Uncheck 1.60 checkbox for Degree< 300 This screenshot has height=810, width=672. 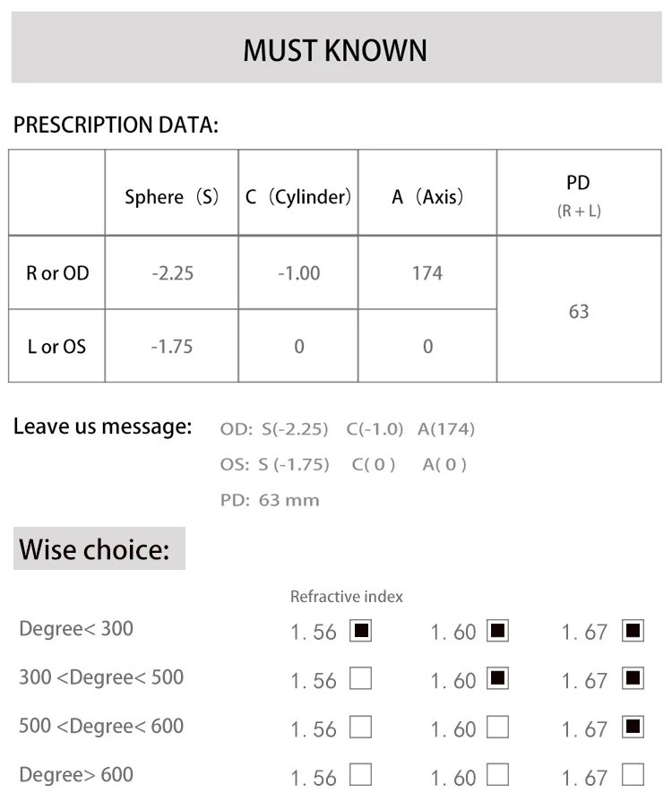497,631
